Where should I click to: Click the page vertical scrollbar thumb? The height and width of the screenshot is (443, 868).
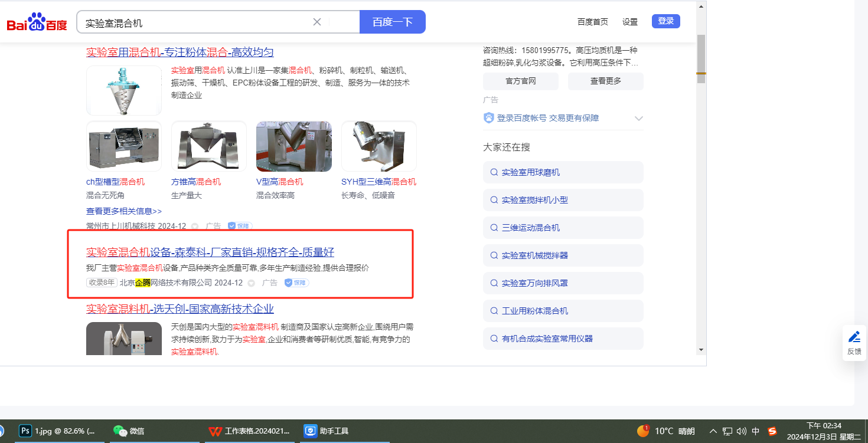pyautogui.click(x=701, y=59)
